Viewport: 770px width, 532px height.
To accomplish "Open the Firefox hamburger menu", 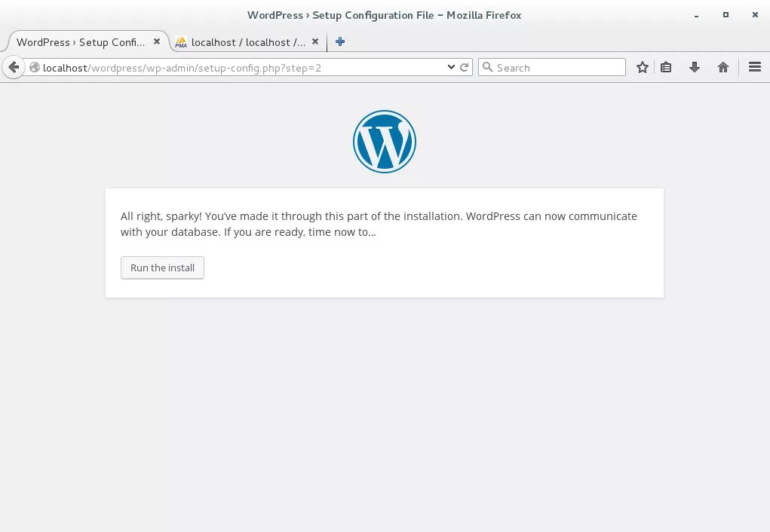I will coord(755,67).
